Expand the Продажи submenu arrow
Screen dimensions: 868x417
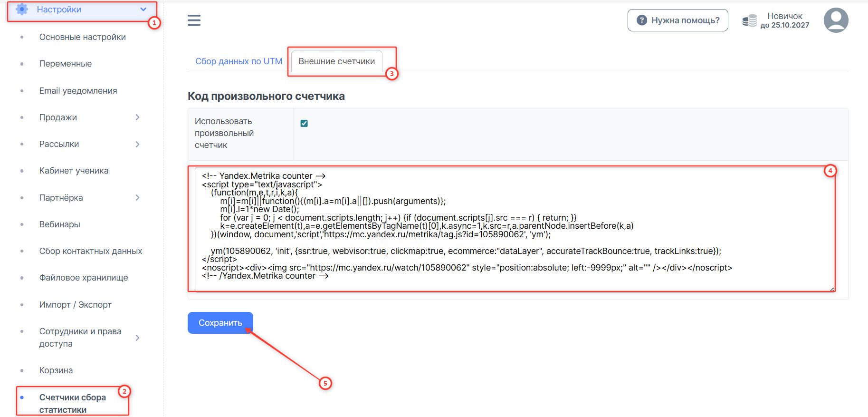tap(137, 117)
